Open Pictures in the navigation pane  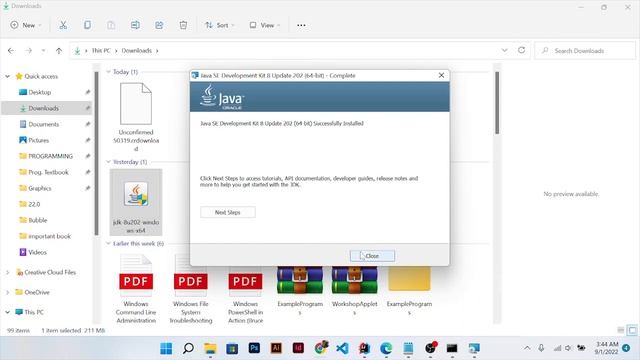(39, 140)
